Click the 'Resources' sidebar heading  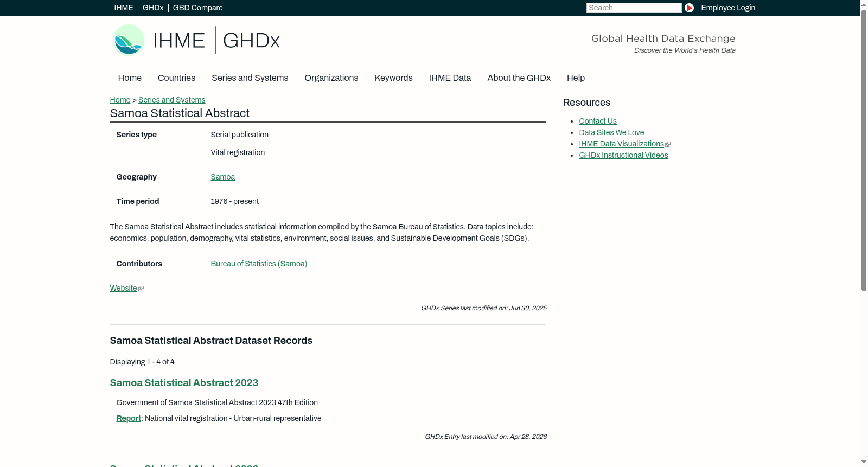586,103
